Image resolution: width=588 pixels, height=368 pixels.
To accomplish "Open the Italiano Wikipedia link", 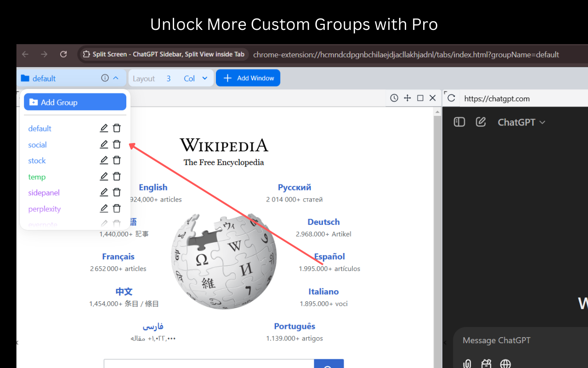I will (x=323, y=292).
